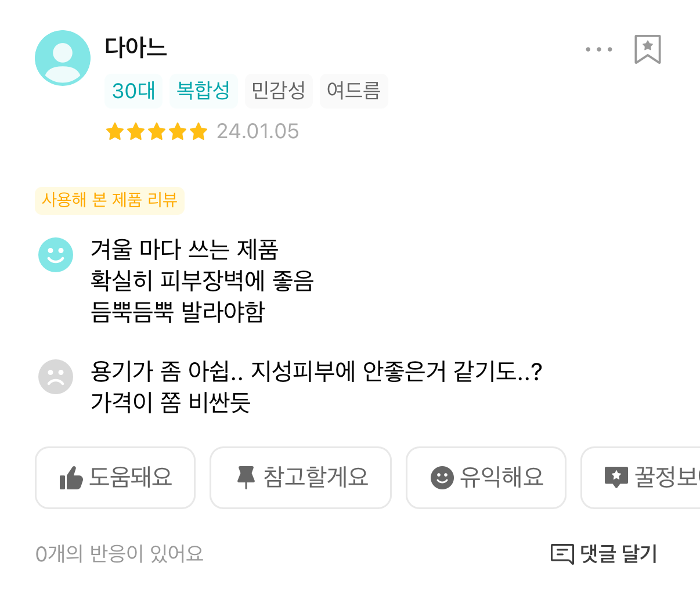Click the 여드름 tag
Viewport: 700px width, 602px height.
pos(353,91)
